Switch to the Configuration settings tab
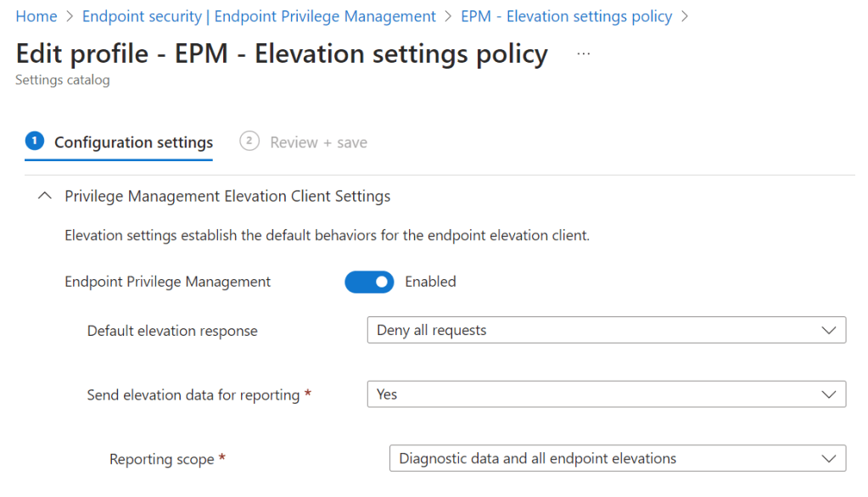The image size is (868, 497). [x=133, y=142]
